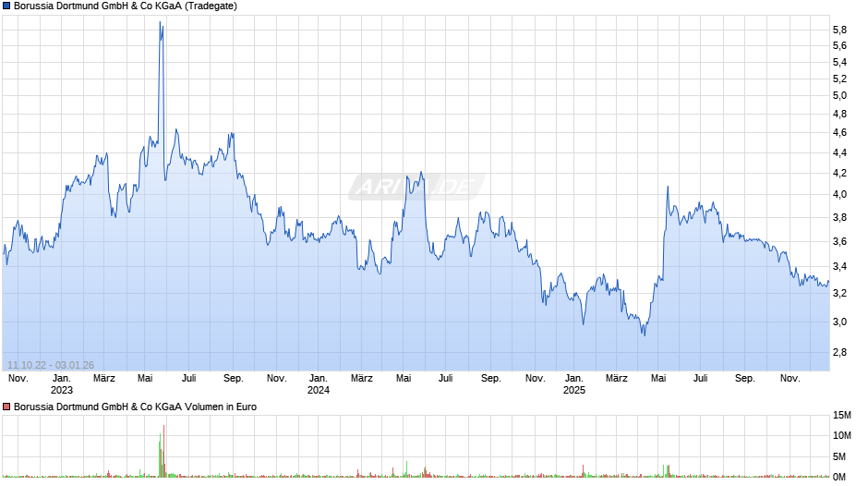Screen dimensions: 868x486
Task: Click the red legend square beside Volumen title
Action: tap(6, 407)
